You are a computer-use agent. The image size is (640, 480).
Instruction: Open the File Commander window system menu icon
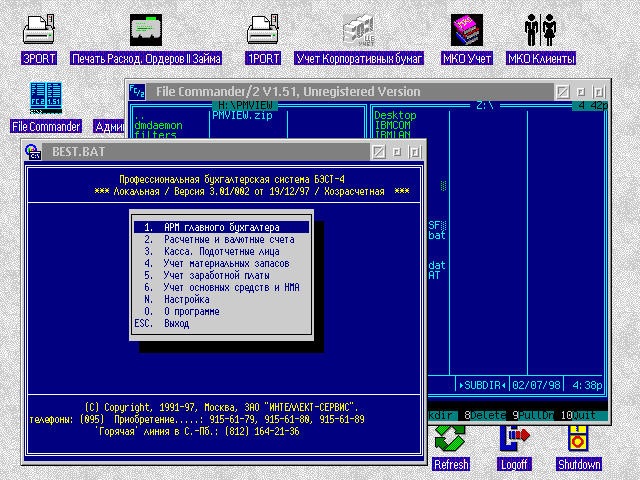point(137,91)
